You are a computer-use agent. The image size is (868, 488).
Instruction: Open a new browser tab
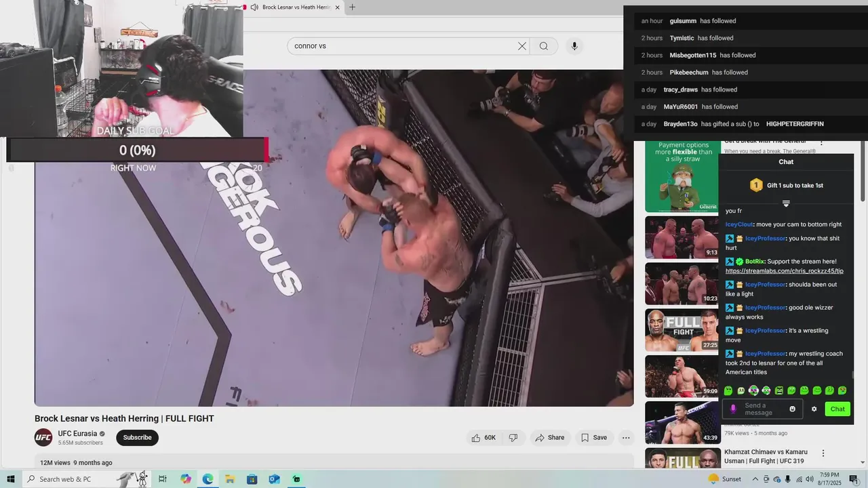click(352, 7)
